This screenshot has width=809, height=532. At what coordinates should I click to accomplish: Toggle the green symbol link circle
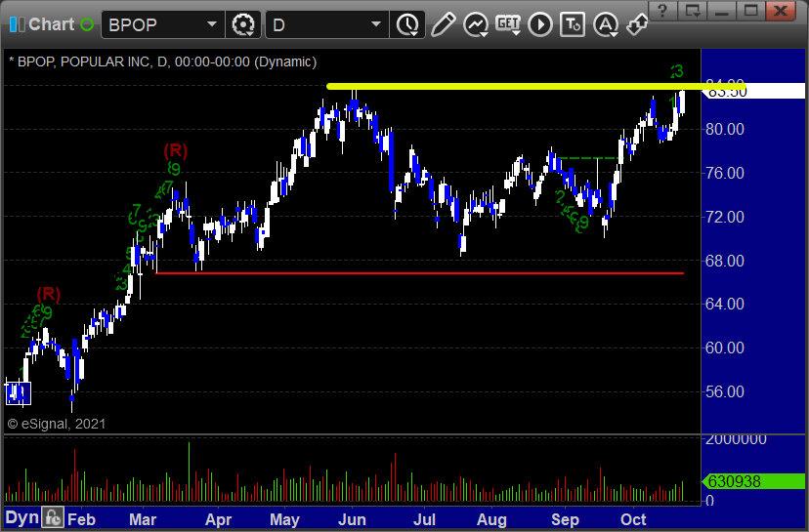point(87,24)
